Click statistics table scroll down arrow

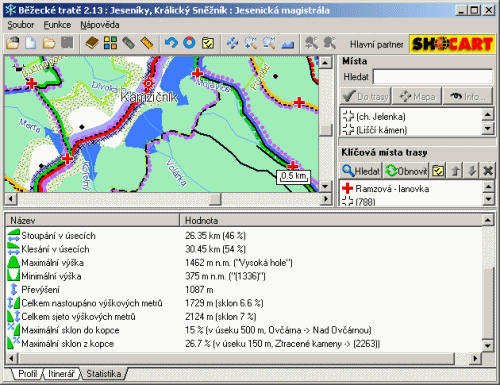click(487, 345)
